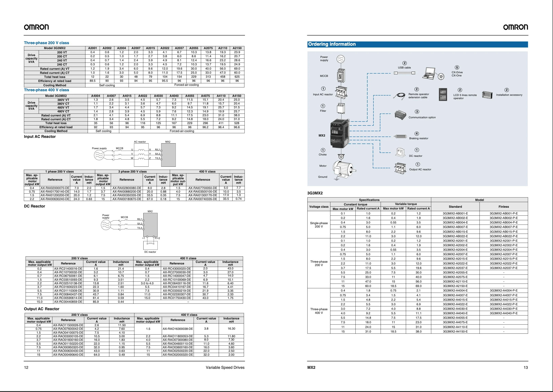Click model 3G3MX2-AB001-E in table
553x392 pixels.
coord(455,213)
